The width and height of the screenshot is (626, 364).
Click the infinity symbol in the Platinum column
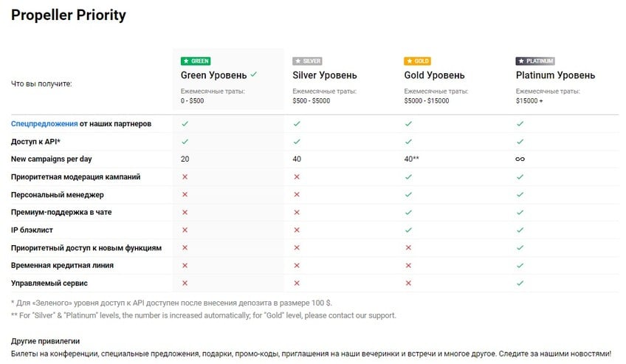[x=520, y=159]
